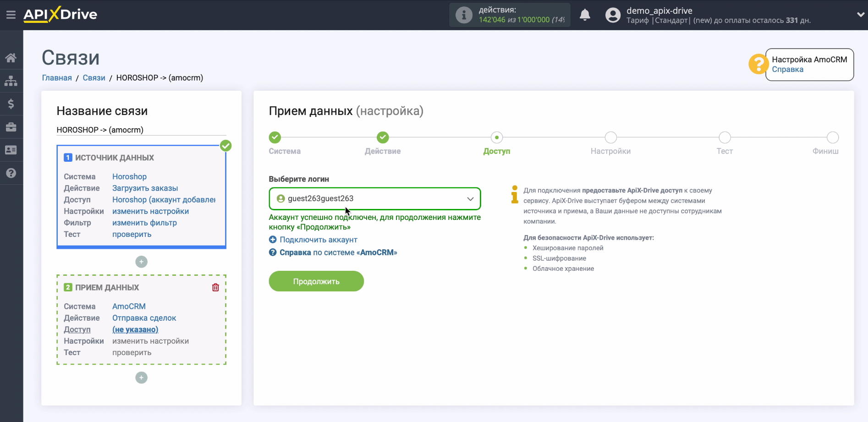Viewport: 868px width, 422px height.
Task: Add step with plus below receiver block
Action: [x=141, y=378]
